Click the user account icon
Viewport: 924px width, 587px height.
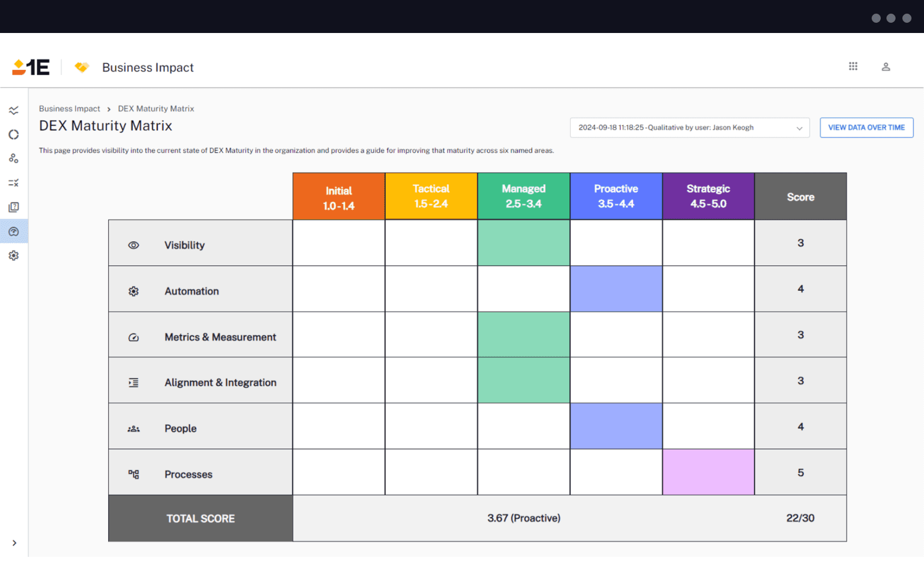(x=886, y=67)
